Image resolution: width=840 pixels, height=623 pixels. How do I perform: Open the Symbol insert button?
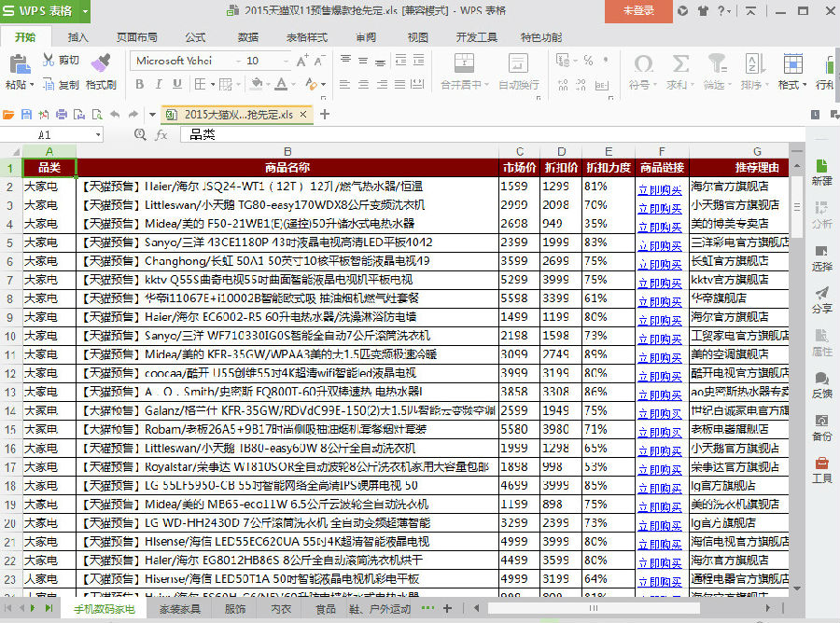pos(643,71)
